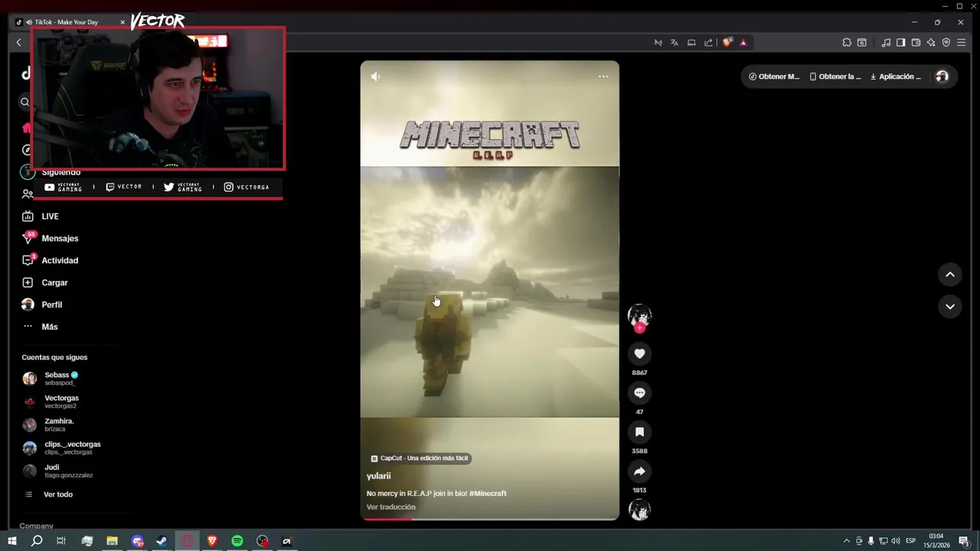Go back with browser back arrow
This screenshot has width=980, height=551.
point(19,42)
